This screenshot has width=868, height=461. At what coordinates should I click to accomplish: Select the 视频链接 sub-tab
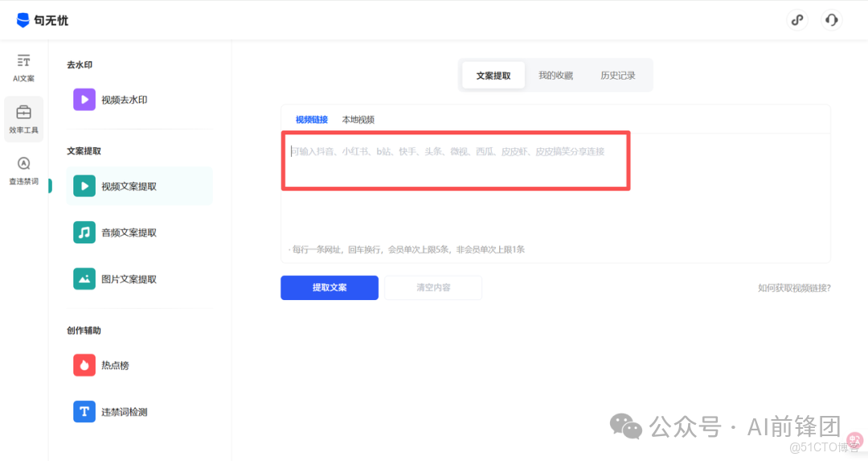coord(312,120)
